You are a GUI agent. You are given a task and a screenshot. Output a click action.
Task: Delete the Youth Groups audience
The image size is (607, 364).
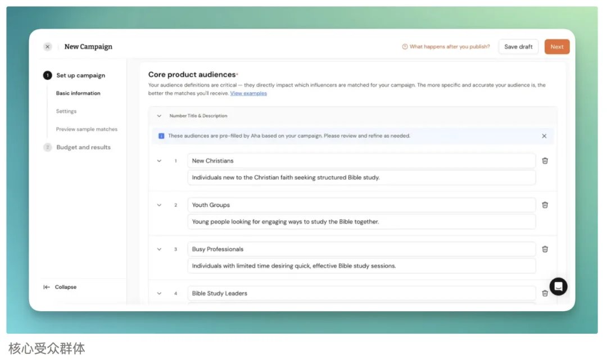point(545,205)
